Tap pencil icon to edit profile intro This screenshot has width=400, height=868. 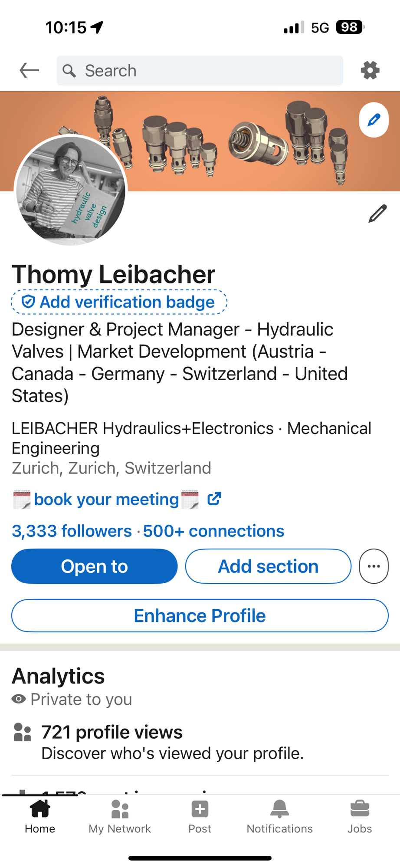377,214
